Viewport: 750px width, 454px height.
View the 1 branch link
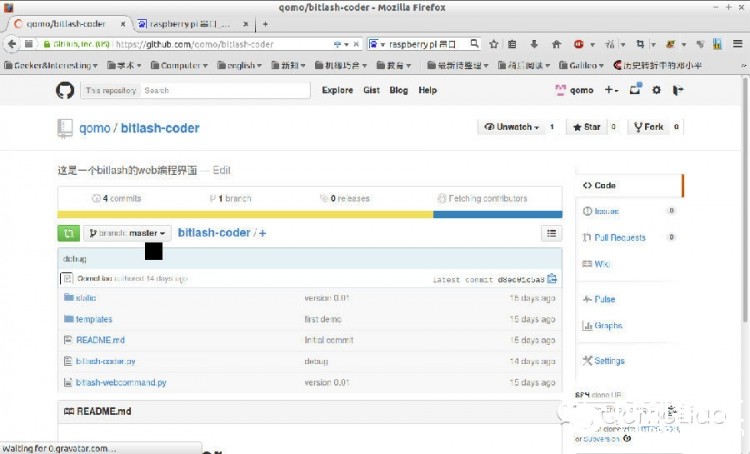tap(231, 198)
